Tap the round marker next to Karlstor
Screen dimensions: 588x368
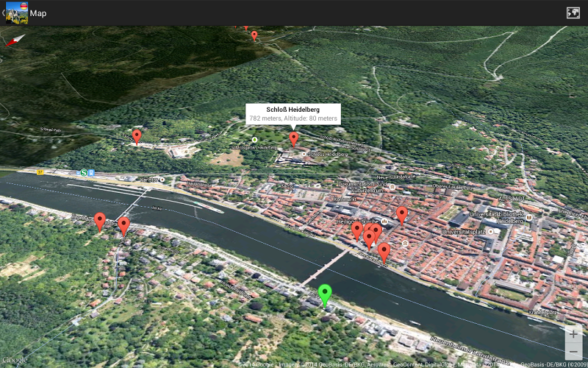point(162,180)
